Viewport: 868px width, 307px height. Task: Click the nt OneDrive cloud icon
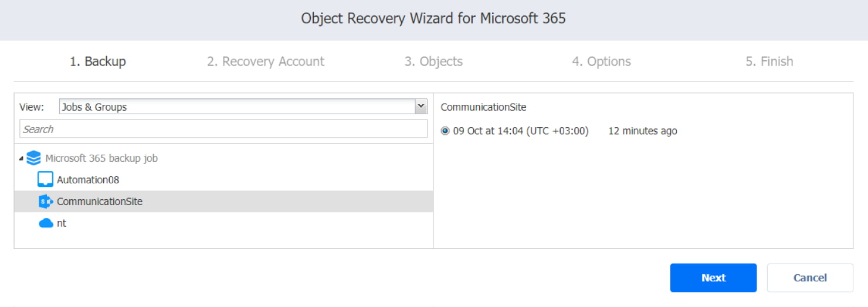pos(46,223)
